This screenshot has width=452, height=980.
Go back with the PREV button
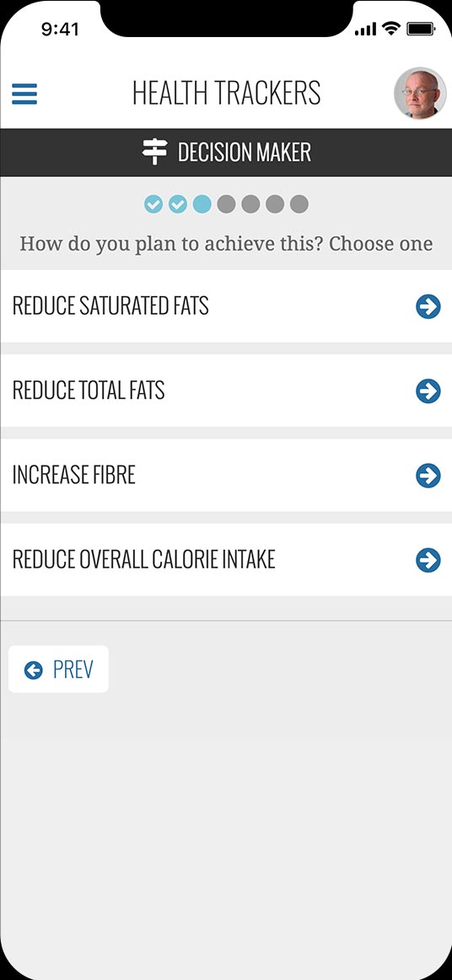(x=58, y=670)
